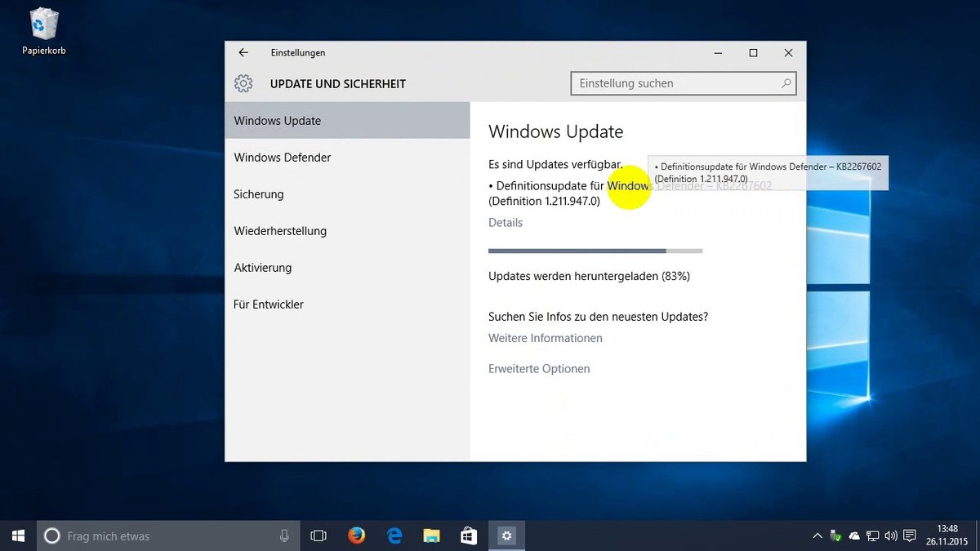
Task: Click the volume icon in system tray
Action: coord(889,535)
